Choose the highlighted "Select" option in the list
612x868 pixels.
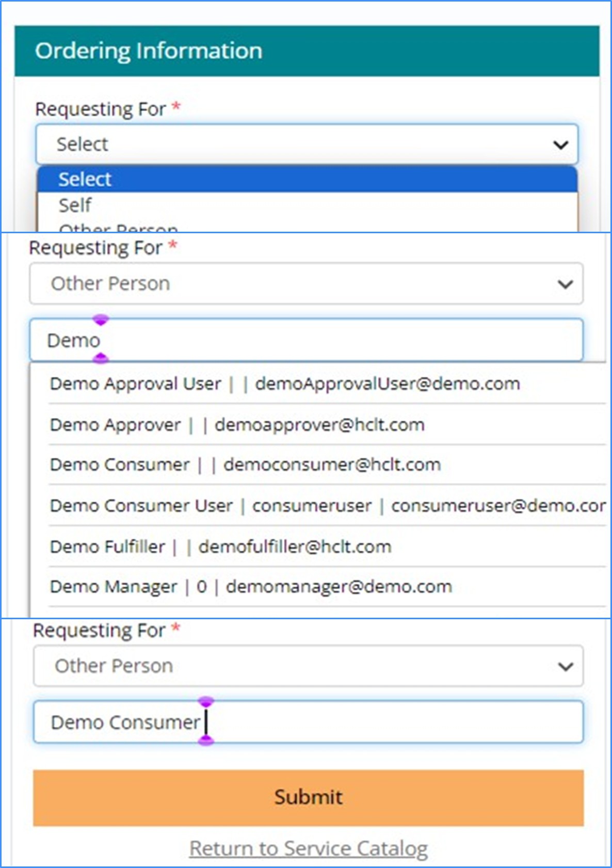307,180
